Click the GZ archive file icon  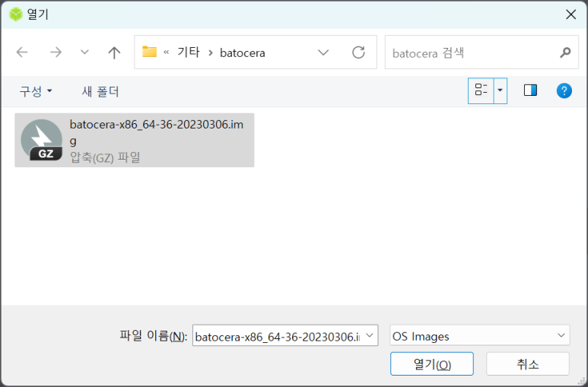click(41, 140)
